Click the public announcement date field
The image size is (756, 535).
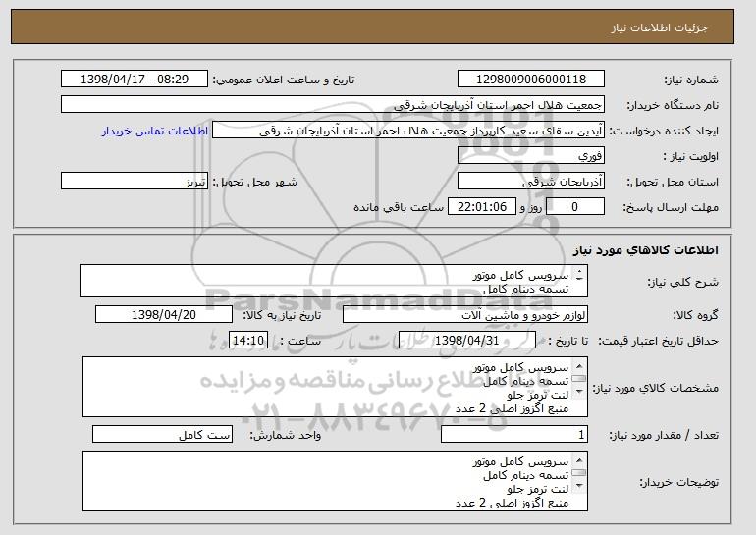pyautogui.click(x=135, y=80)
